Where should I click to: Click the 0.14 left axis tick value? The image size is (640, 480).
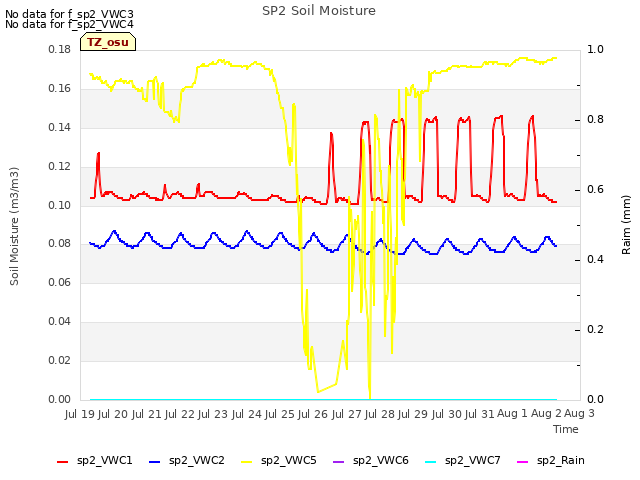pyautogui.click(x=60, y=127)
